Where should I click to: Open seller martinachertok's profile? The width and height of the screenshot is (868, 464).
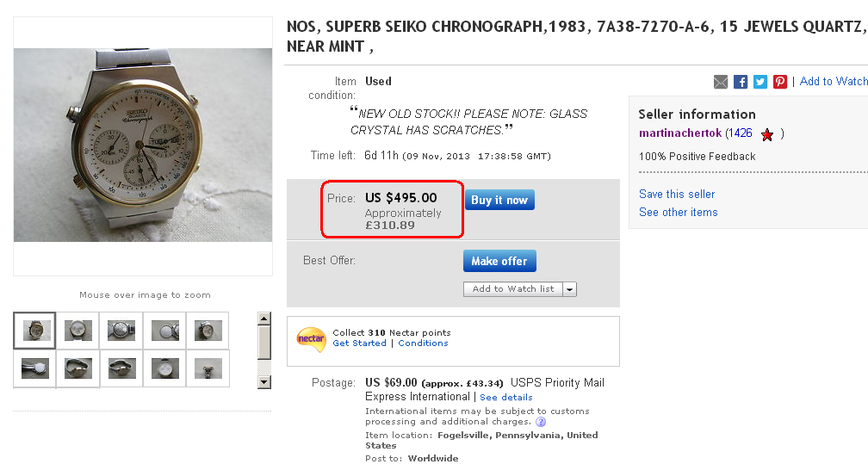[679, 133]
